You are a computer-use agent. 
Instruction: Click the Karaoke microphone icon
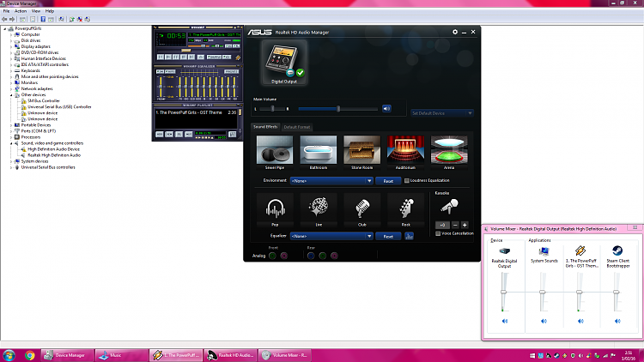(449, 207)
